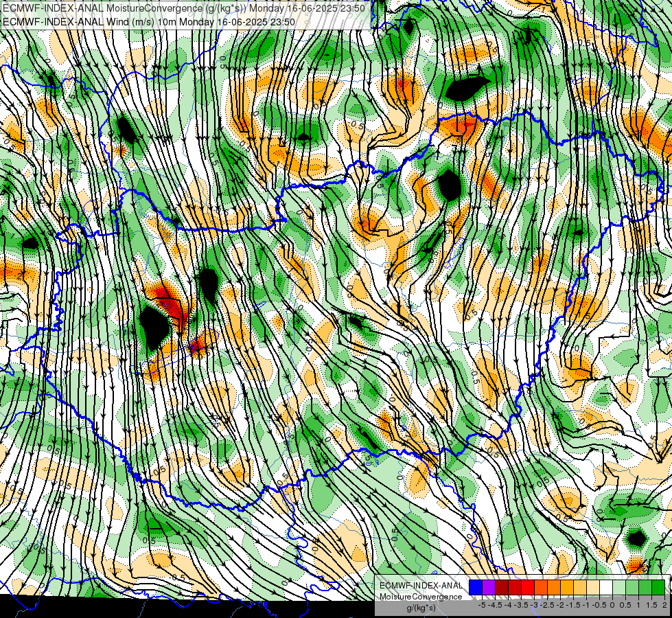Click the MoistureConvergence title line at top
The image size is (672, 618).
(184, 8)
